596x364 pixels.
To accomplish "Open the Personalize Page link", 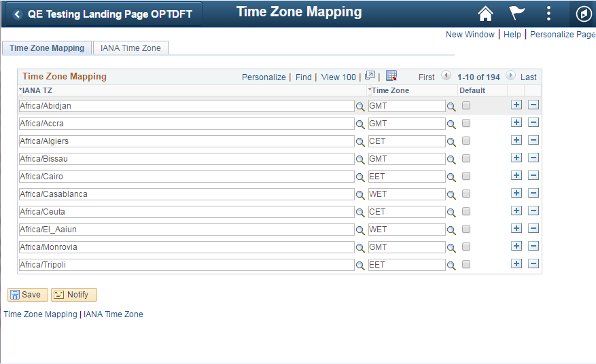I will 563,35.
